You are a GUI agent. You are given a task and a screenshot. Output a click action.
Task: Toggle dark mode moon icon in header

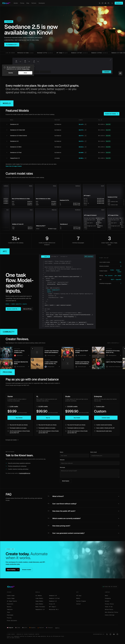point(112,3)
